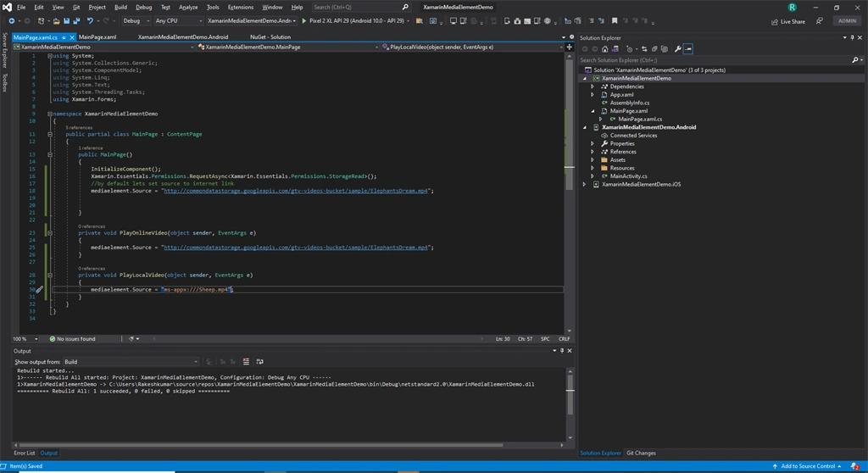Switch to the XamarinMediaElementDemo.Android tab
Viewport: 868px width, 473px height.
(183, 37)
